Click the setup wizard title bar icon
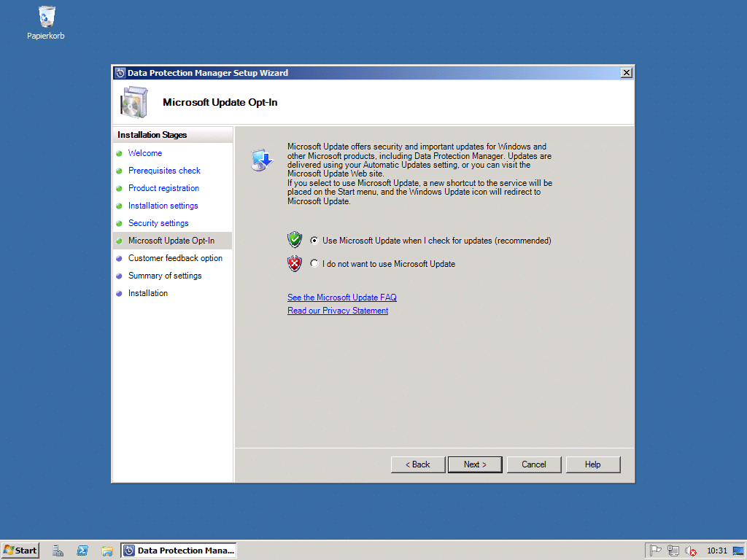Screen dimensions: 747x560 tap(120, 73)
